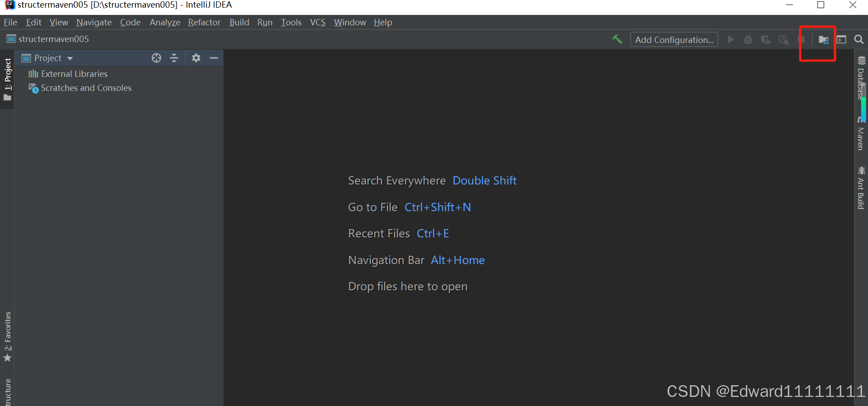Image resolution: width=868 pixels, height=406 pixels.
Task: Minimize the IntelliJ IDEA window
Action: [790, 5]
